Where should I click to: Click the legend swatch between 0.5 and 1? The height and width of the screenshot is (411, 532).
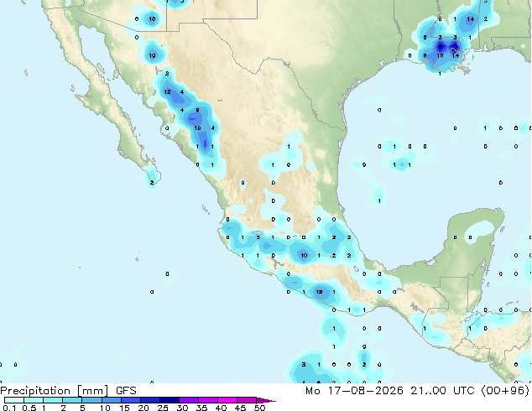point(34,400)
